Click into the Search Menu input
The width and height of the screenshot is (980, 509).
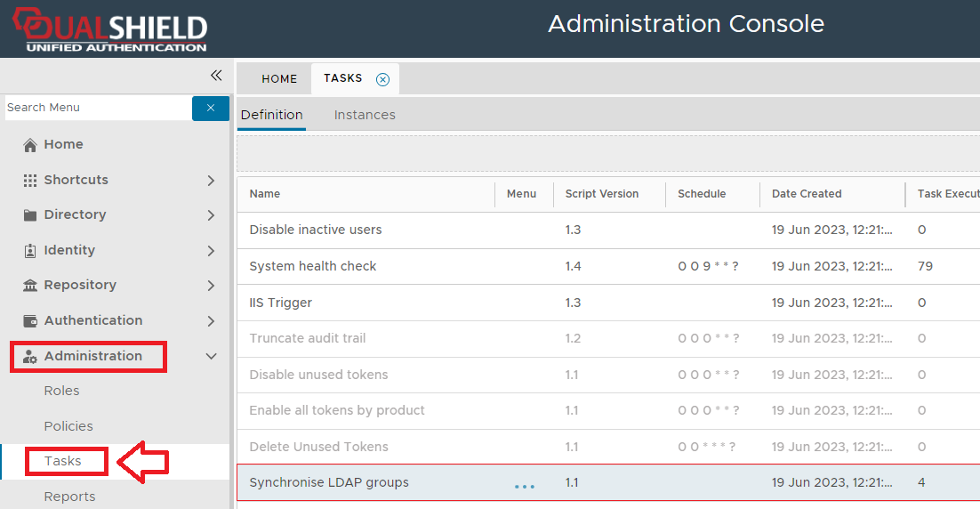click(96, 108)
